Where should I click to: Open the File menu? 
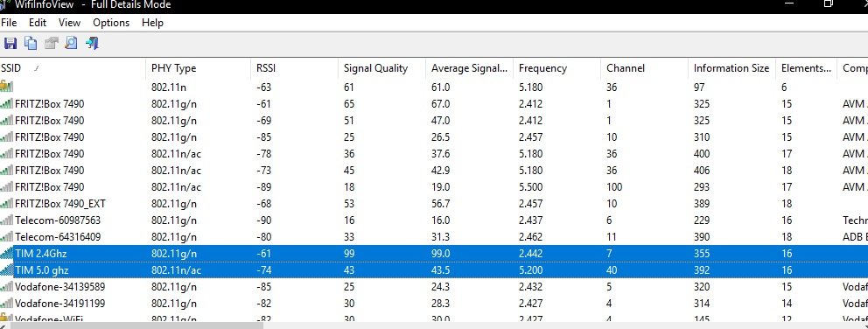9,23
